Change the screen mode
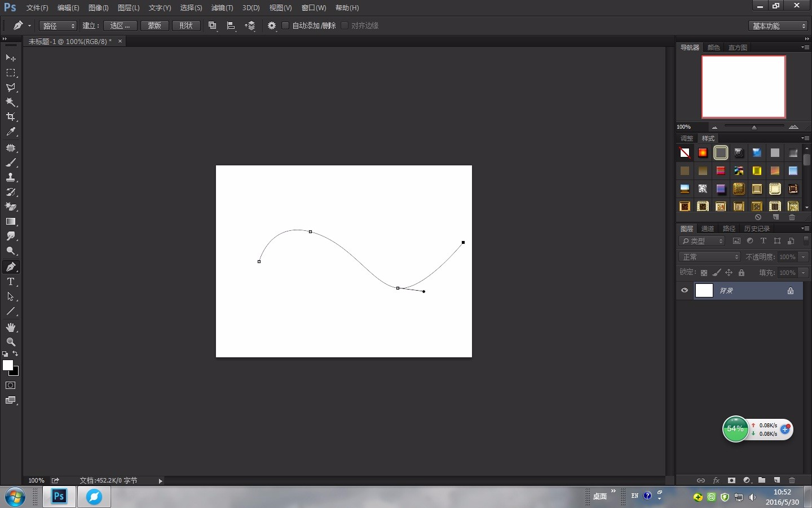The height and width of the screenshot is (508, 812). click(x=11, y=400)
